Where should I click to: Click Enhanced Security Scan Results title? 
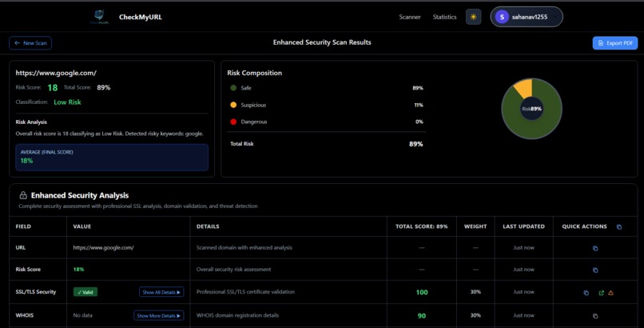pos(322,42)
